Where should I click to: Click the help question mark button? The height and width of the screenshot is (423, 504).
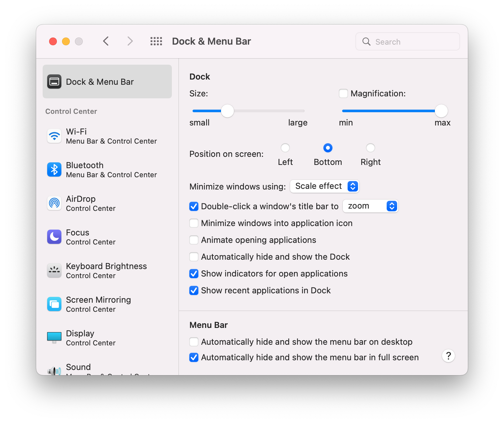tap(448, 356)
